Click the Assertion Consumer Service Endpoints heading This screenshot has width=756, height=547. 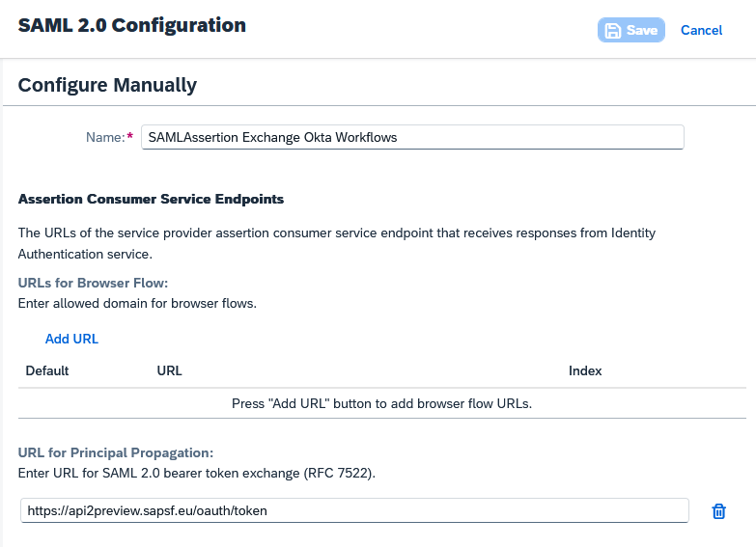151,199
